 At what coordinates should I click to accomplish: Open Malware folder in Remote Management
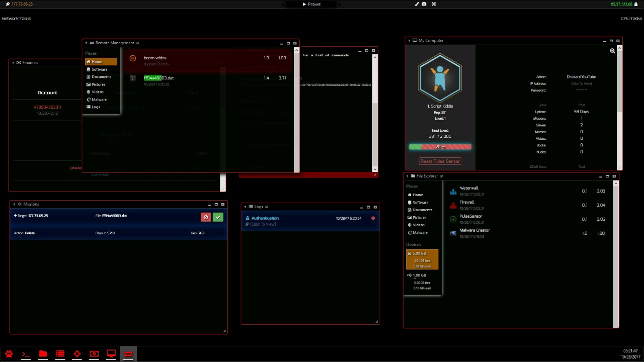point(97,100)
